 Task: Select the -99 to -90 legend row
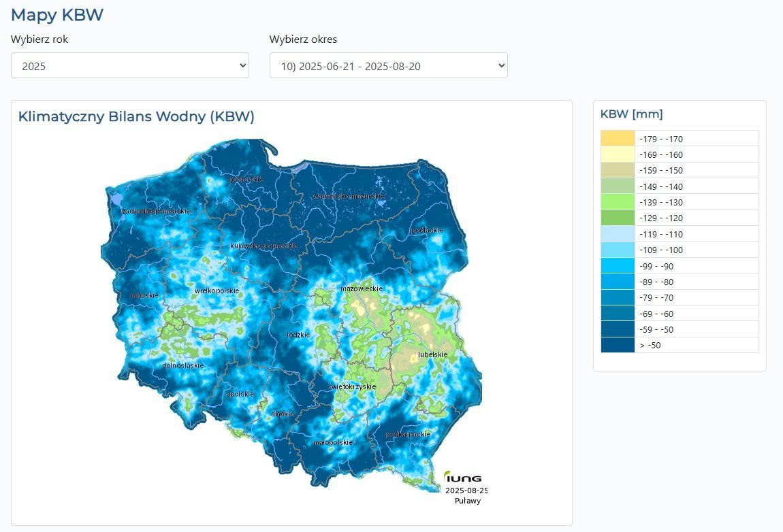click(x=680, y=266)
